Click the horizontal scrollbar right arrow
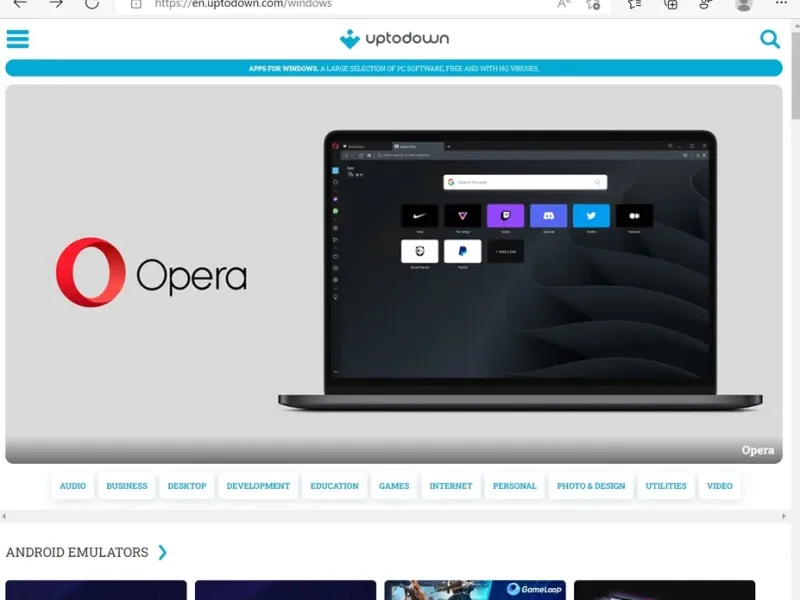800x600 pixels. pos(784,516)
